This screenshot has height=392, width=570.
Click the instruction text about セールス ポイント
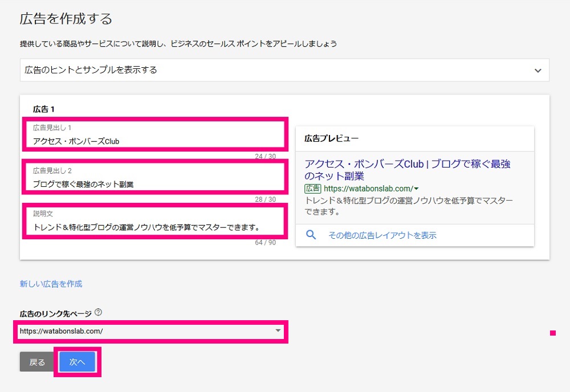[x=178, y=44]
